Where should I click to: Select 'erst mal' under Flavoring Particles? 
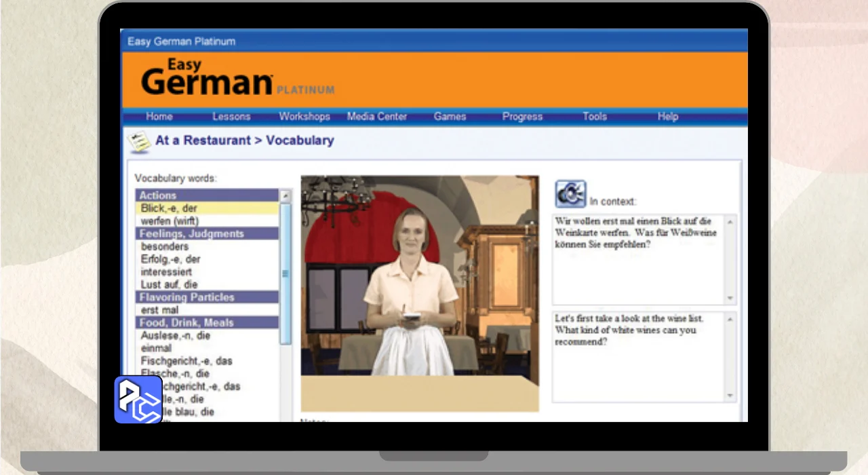point(159,310)
